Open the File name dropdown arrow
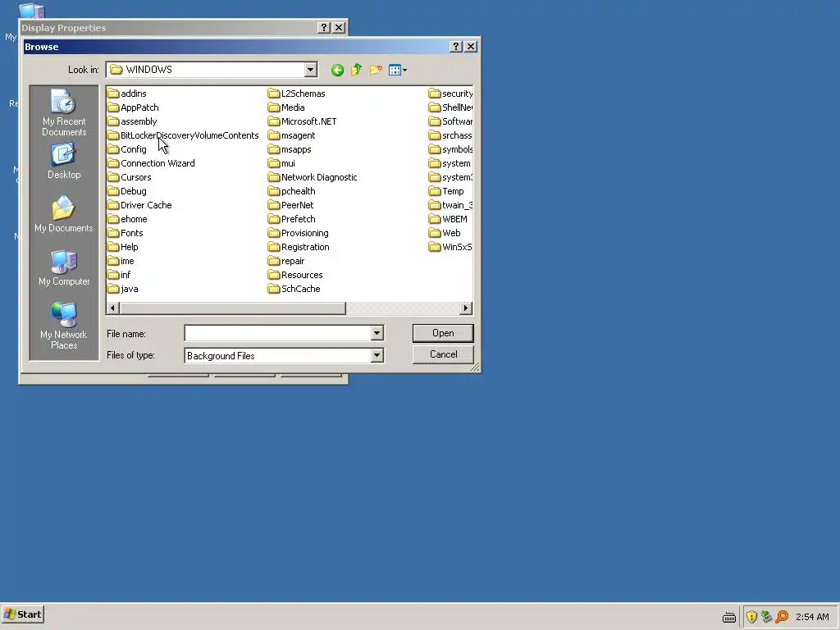The width and height of the screenshot is (840, 630). (377, 333)
